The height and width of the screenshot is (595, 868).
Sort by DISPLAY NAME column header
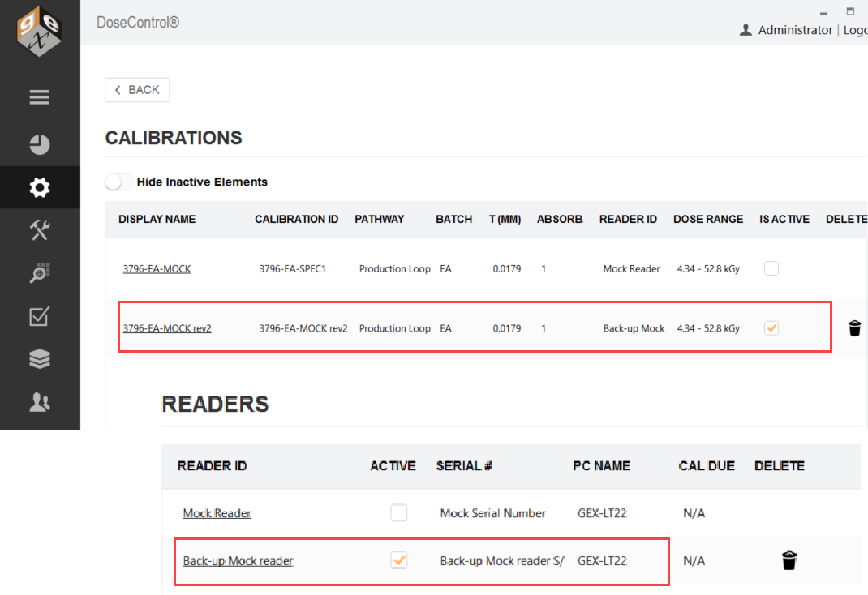pos(157,219)
